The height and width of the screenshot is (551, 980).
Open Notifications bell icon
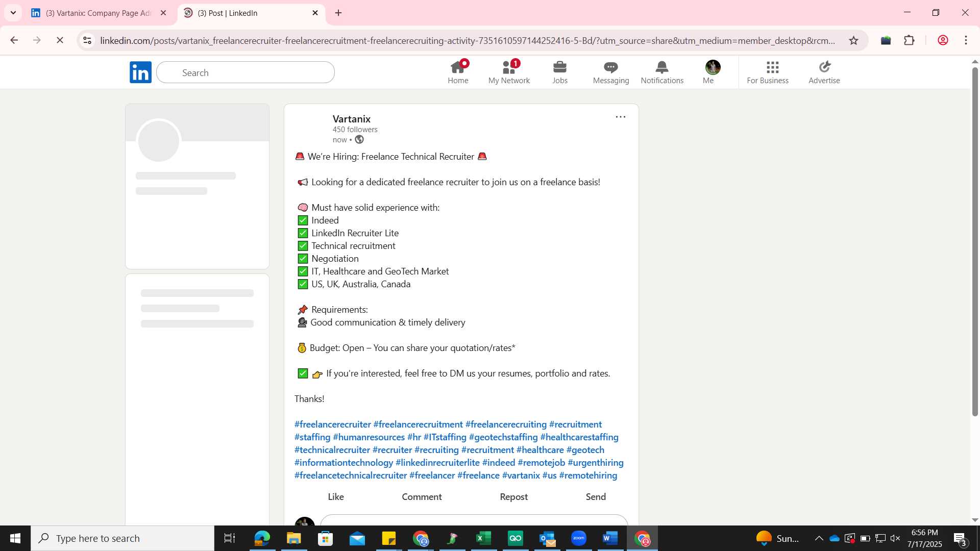pos(662,67)
